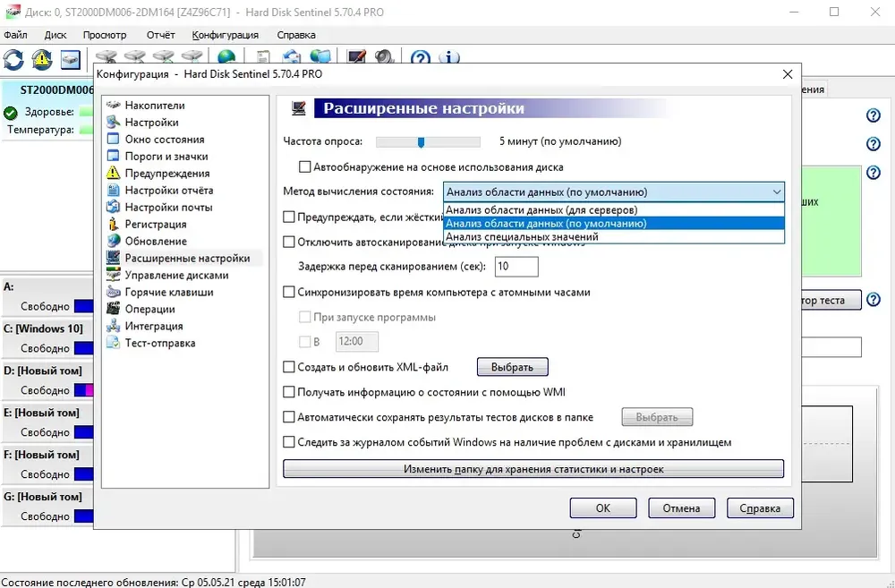Enable Автообнаружение на основе использования диска

click(x=305, y=167)
